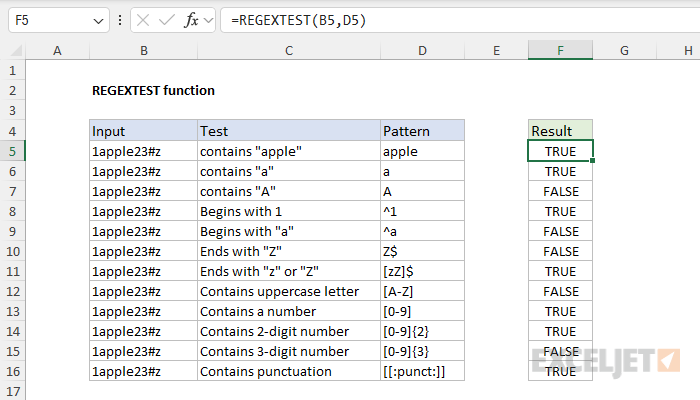The width and height of the screenshot is (700, 400).
Task: Click input cell 1apple23#z in row 16
Action: [x=143, y=371]
